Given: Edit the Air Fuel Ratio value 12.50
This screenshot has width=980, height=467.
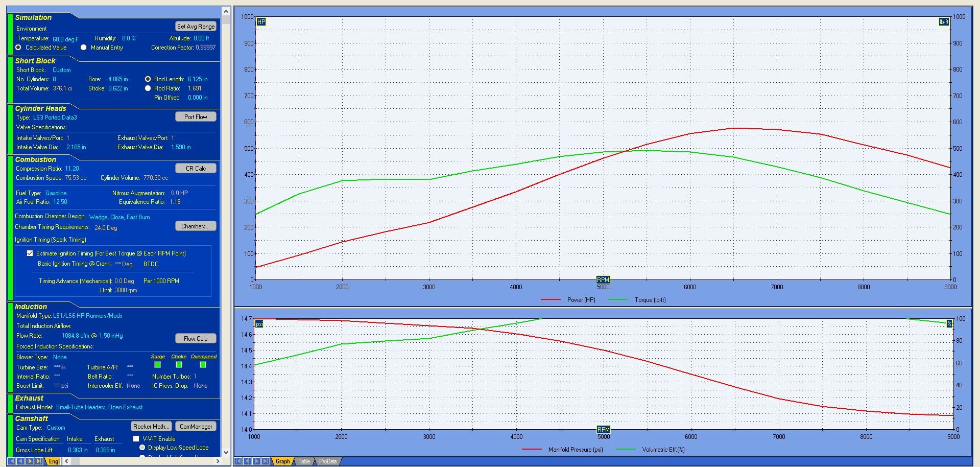Looking at the screenshot, I should tap(60, 202).
